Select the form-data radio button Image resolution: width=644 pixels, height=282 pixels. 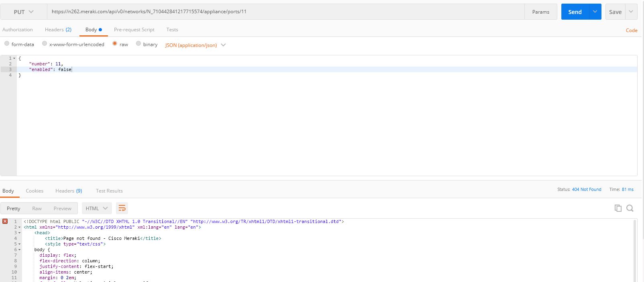7,44
